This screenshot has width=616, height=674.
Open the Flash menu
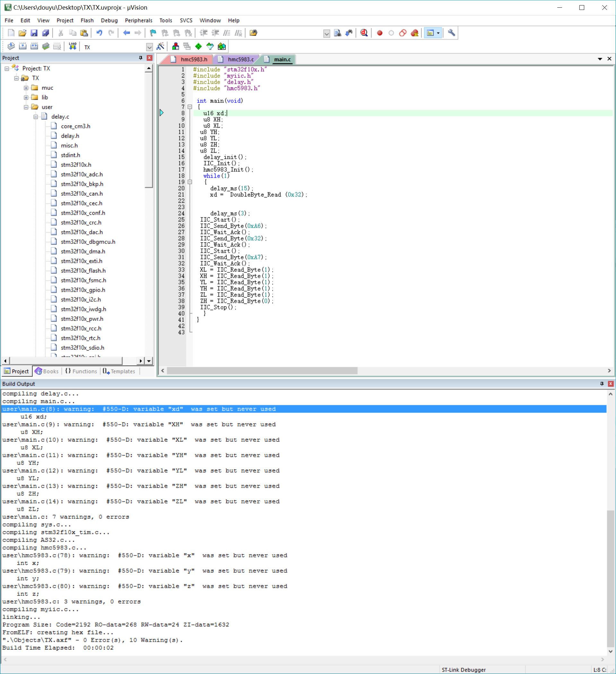click(x=87, y=21)
